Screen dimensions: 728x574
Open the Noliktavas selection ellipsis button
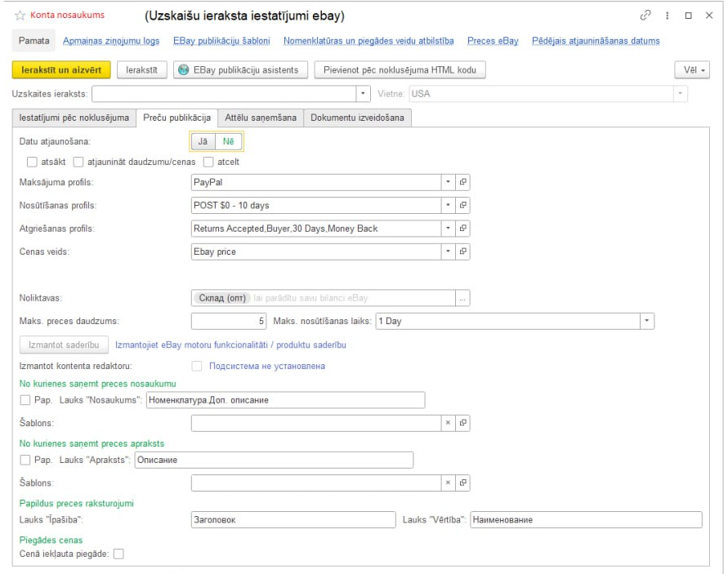(x=463, y=299)
